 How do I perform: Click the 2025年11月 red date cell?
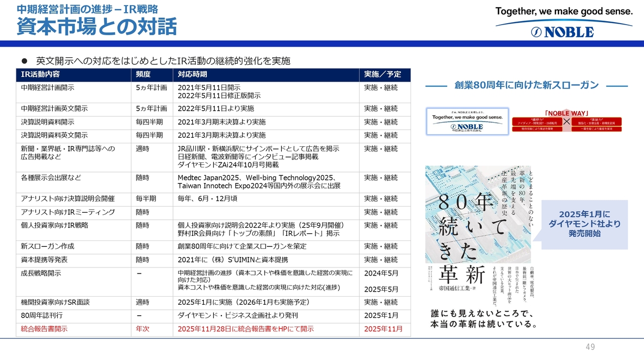383,329
